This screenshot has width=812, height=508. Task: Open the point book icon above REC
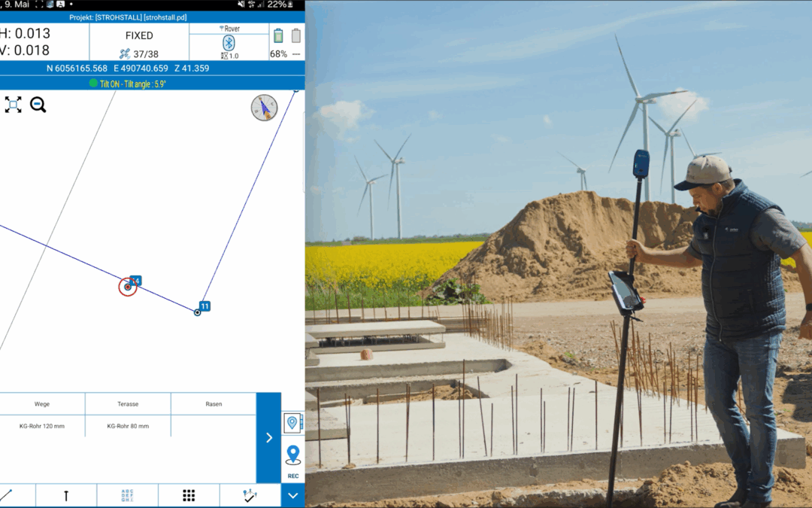coord(292,422)
